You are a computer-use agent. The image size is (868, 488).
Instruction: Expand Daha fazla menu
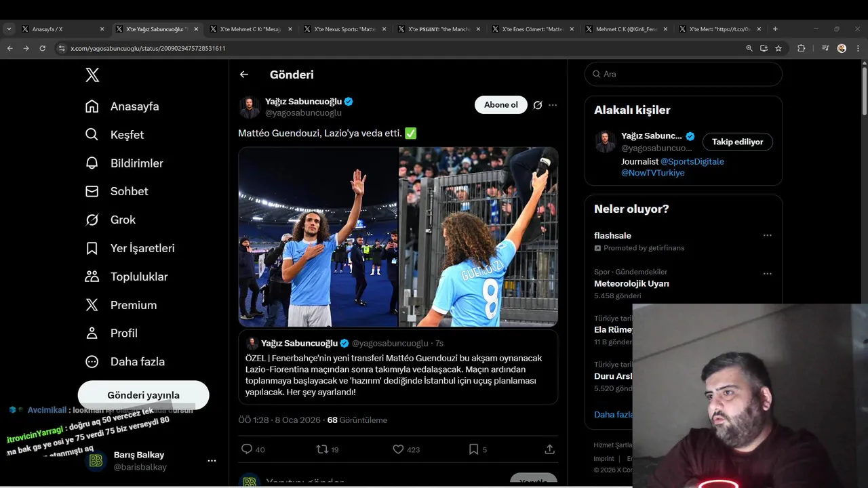coord(125,362)
